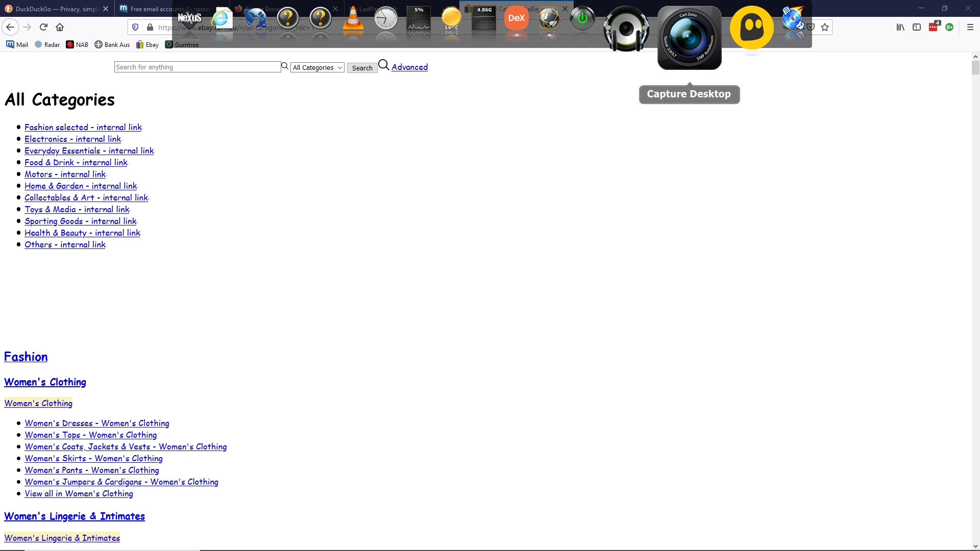The height and width of the screenshot is (551, 980).
Task: Open Firefox Library sidebar icon
Action: [x=900, y=27]
